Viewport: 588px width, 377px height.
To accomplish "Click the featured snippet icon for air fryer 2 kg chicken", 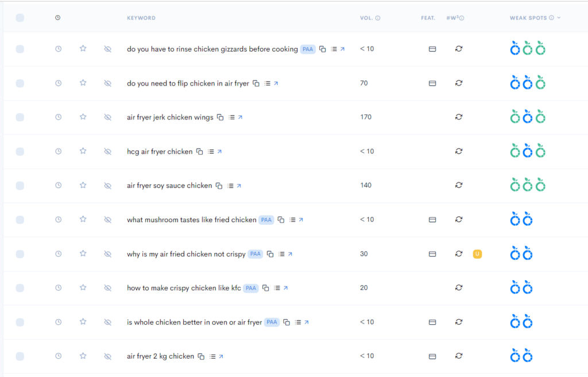I will [432, 356].
